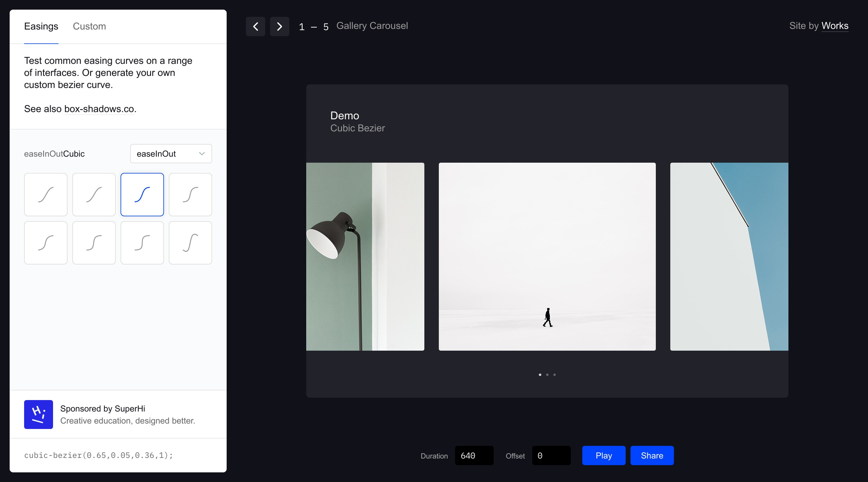Select first carousel pagination dot
Viewport: 868px width, 482px height.
(x=540, y=374)
